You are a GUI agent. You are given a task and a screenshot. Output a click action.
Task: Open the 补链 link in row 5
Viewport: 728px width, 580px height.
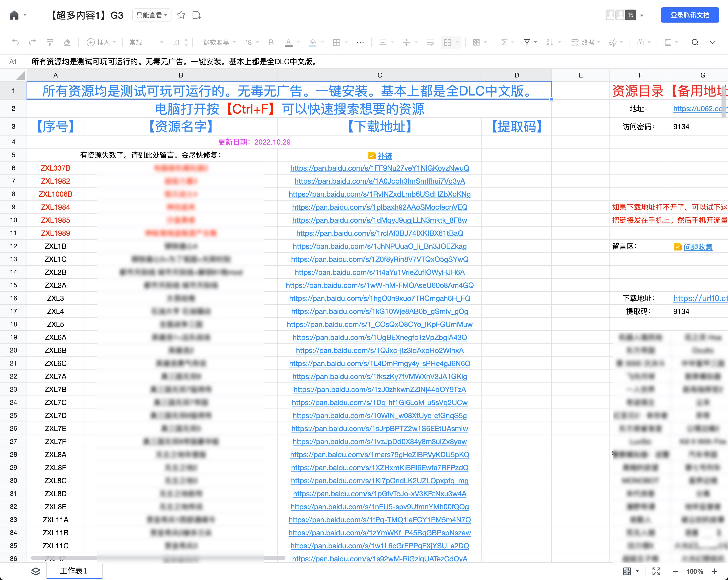tap(385, 156)
